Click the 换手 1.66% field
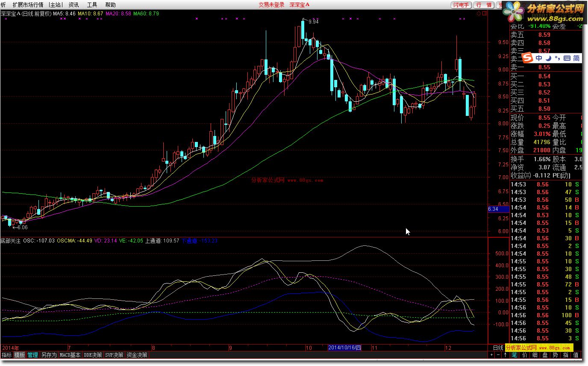The height and width of the screenshot is (366, 588). (531, 159)
